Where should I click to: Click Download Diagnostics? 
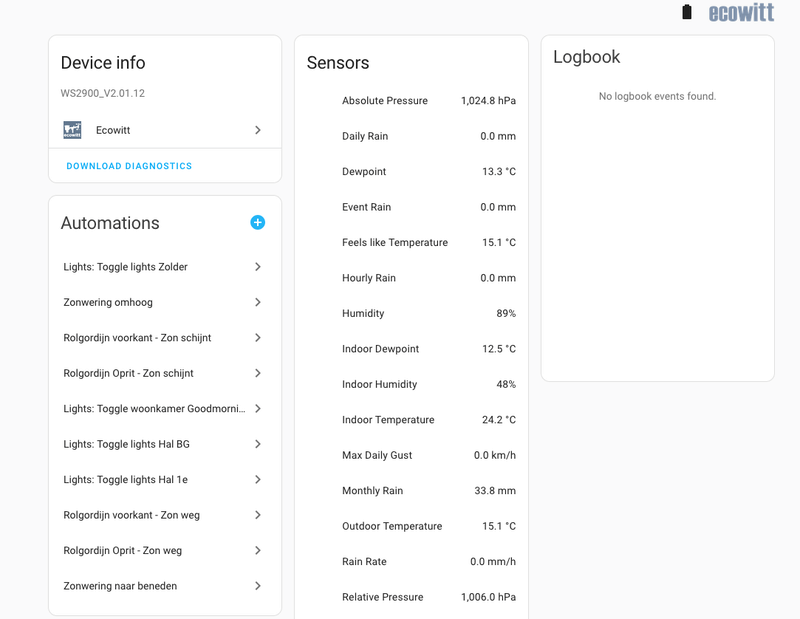[129, 166]
